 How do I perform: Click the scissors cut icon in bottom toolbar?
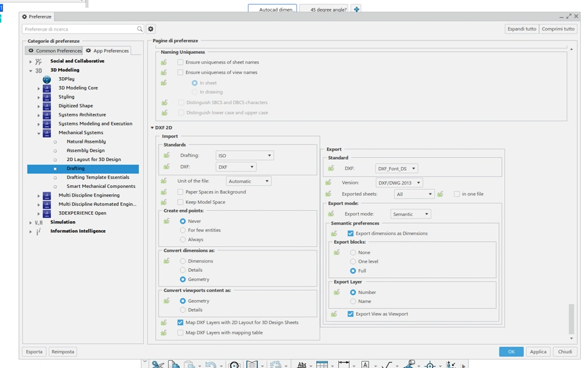(x=157, y=364)
